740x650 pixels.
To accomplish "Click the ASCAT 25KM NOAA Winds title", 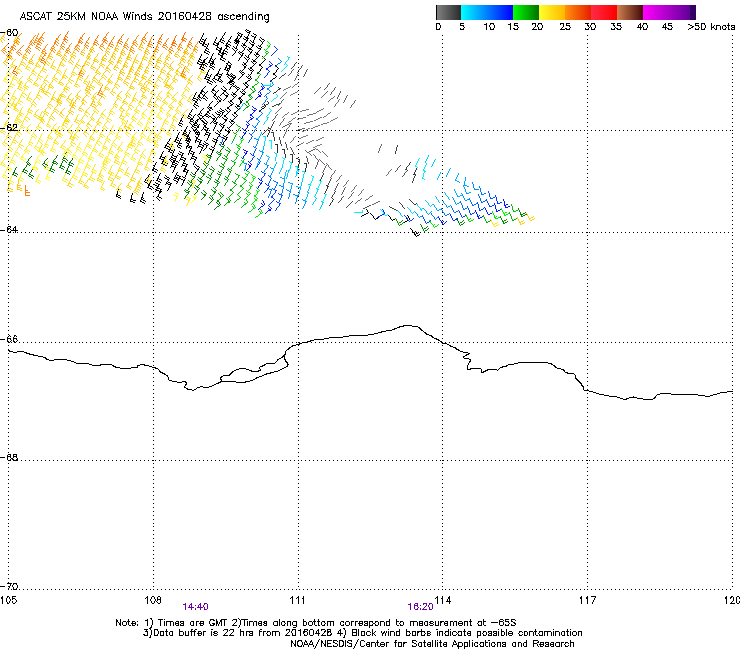I will click(144, 17).
